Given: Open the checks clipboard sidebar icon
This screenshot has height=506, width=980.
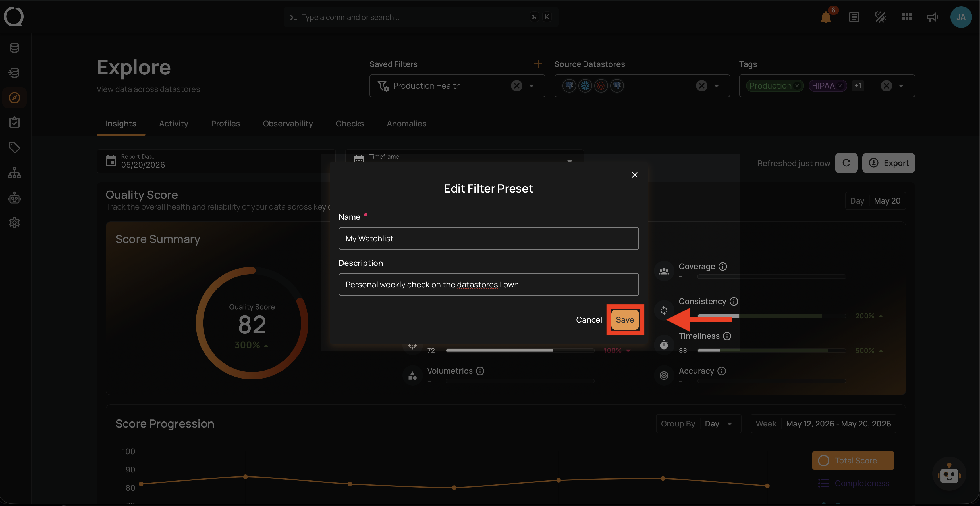Looking at the screenshot, I should tap(14, 122).
